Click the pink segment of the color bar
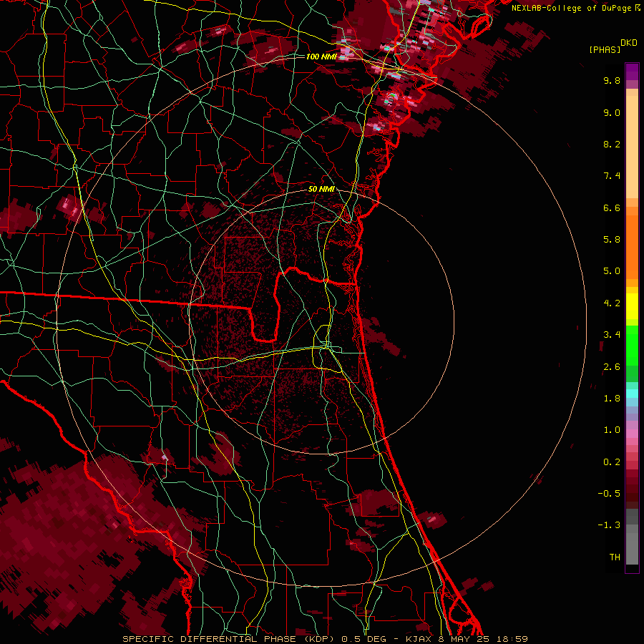The image size is (644, 644). point(632,434)
